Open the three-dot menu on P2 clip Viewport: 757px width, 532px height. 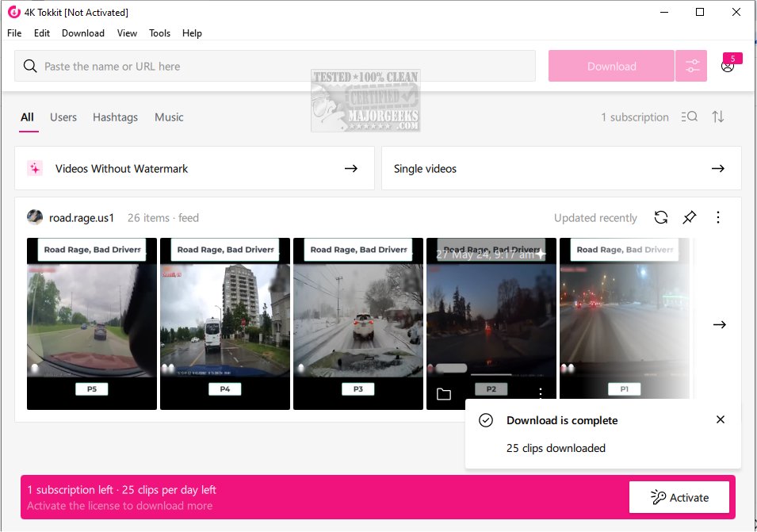(x=541, y=392)
